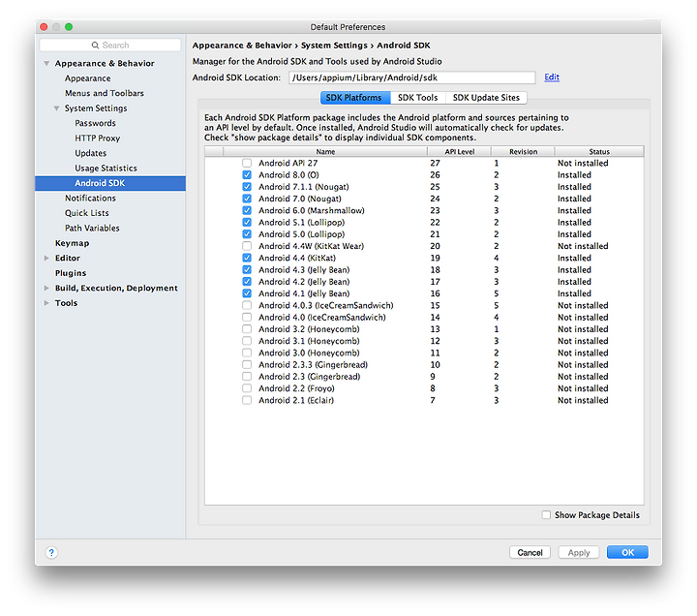This screenshot has width=697, height=616.
Task: Click the Status column header
Action: (x=599, y=152)
